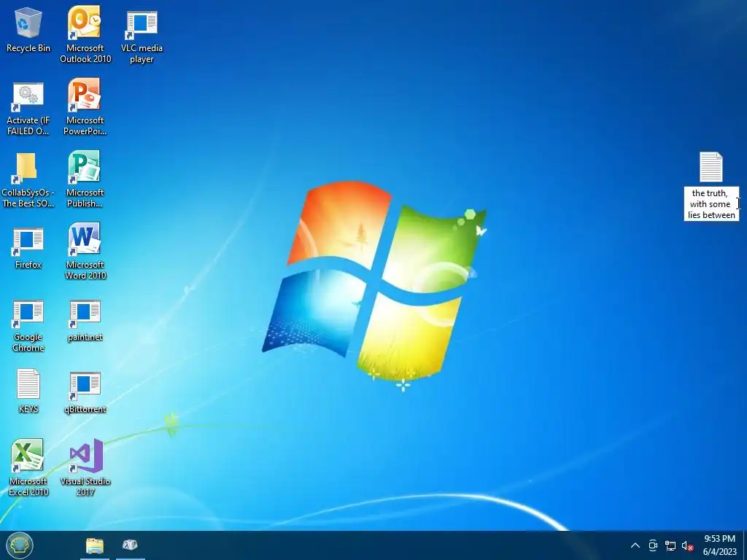Image resolution: width=747 pixels, height=560 pixels.
Task: Click the muted volume tray icon
Action: 687,545
